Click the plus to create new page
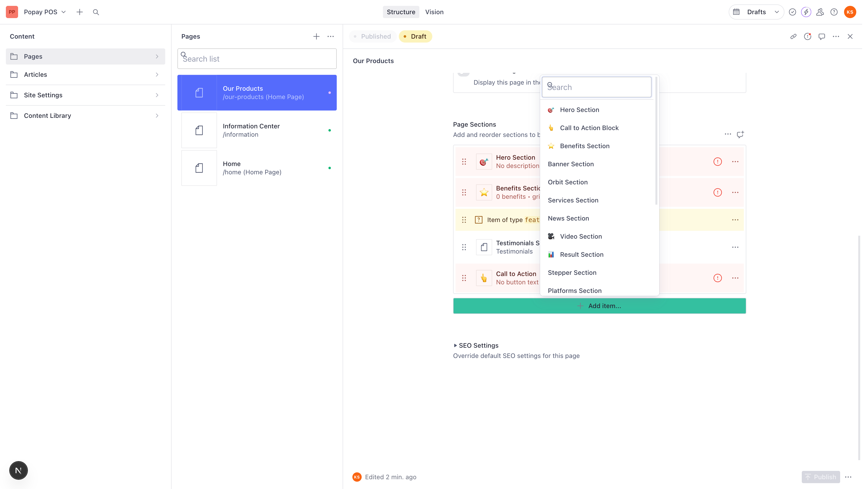 (316, 36)
